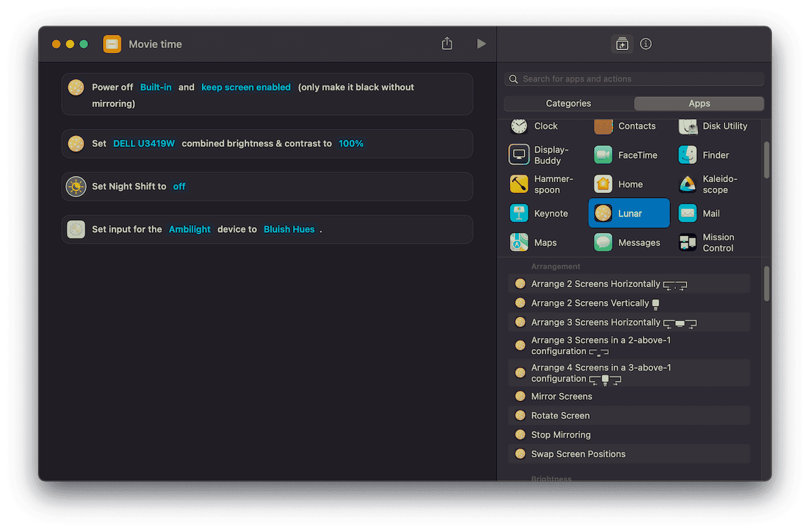Screen dimensions: 810x532
Task: Add the Stop Mirroring action
Action: click(x=629, y=435)
